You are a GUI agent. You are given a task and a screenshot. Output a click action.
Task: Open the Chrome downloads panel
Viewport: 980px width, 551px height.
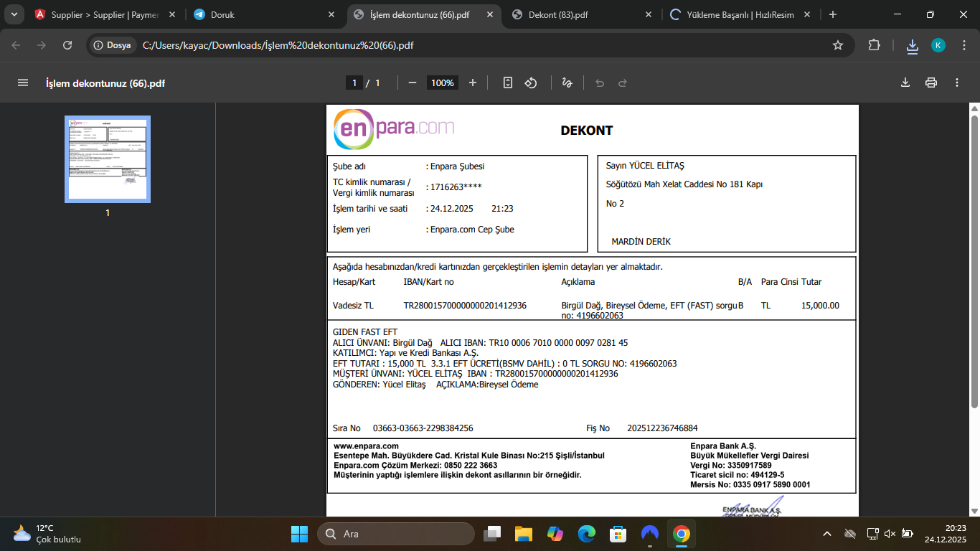click(913, 45)
